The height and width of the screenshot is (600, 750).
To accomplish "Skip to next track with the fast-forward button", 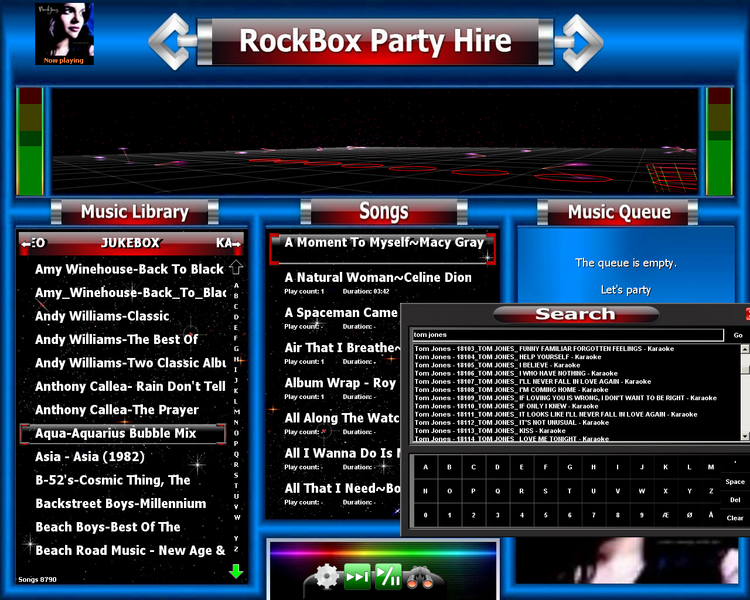I will pos(357,576).
